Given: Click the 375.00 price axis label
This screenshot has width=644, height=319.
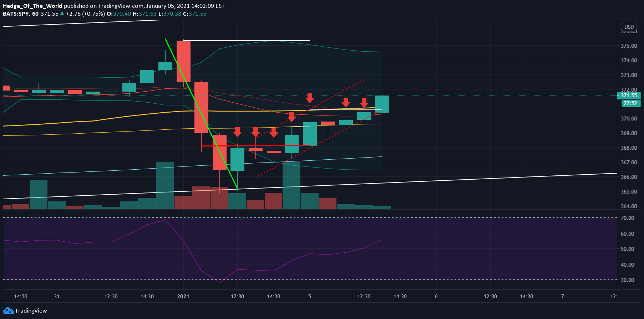Looking at the screenshot, I should point(629,46).
